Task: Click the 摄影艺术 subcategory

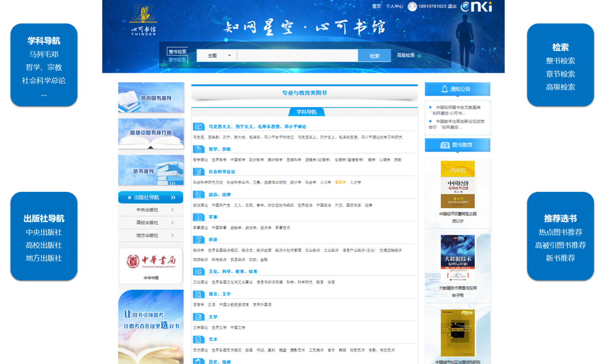Action: point(298,350)
